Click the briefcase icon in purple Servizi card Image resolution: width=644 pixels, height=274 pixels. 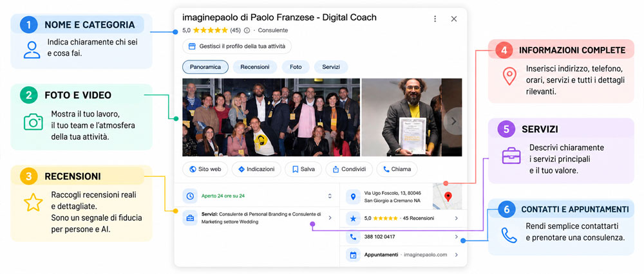(x=511, y=156)
